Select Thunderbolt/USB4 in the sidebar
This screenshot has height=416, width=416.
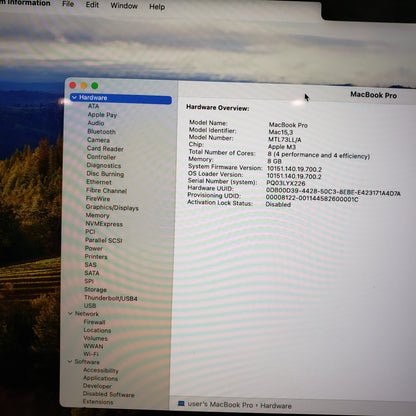click(x=111, y=298)
